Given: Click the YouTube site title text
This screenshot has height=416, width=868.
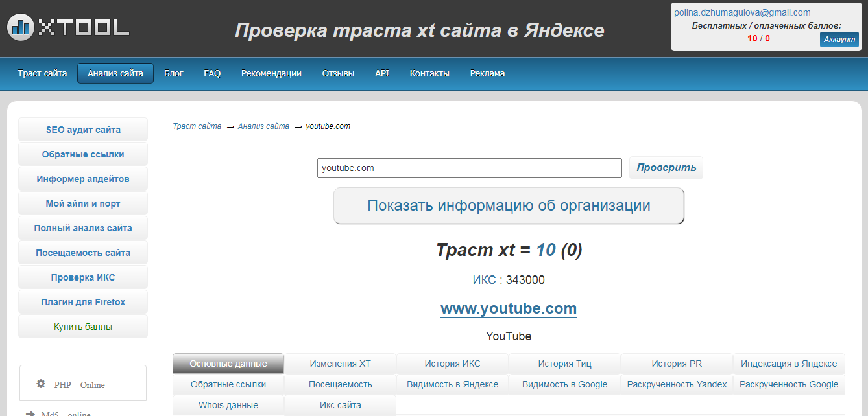Looking at the screenshot, I should tap(509, 336).
